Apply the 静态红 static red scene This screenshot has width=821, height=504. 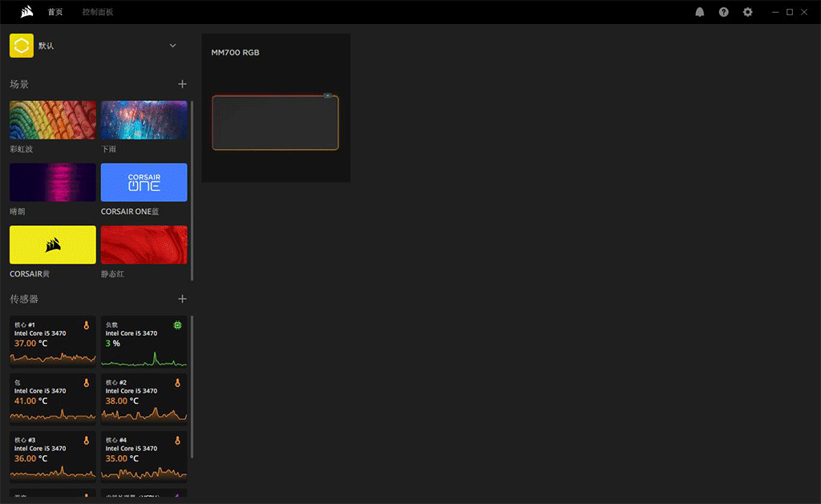pyautogui.click(x=144, y=244)
